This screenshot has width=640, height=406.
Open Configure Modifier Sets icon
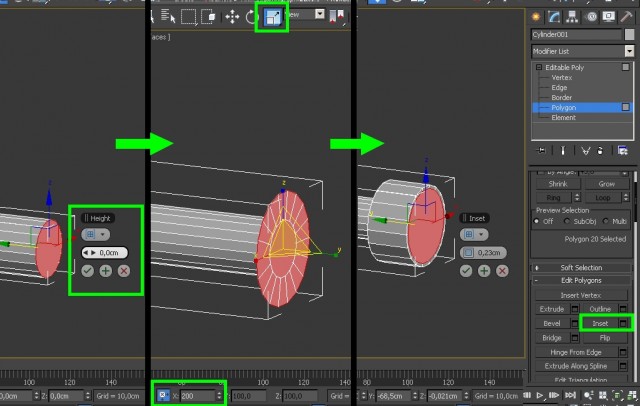pyautogui.click(x=622, y=151)
